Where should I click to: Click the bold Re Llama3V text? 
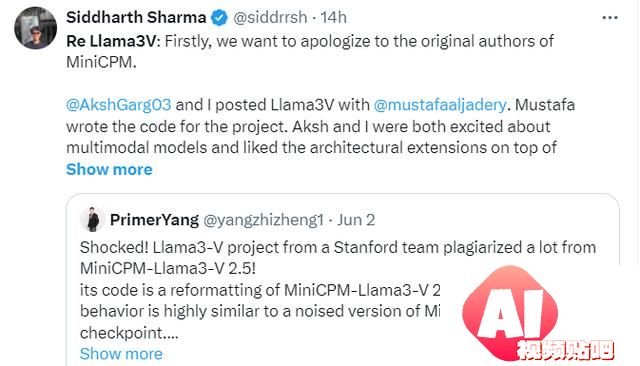111,41
